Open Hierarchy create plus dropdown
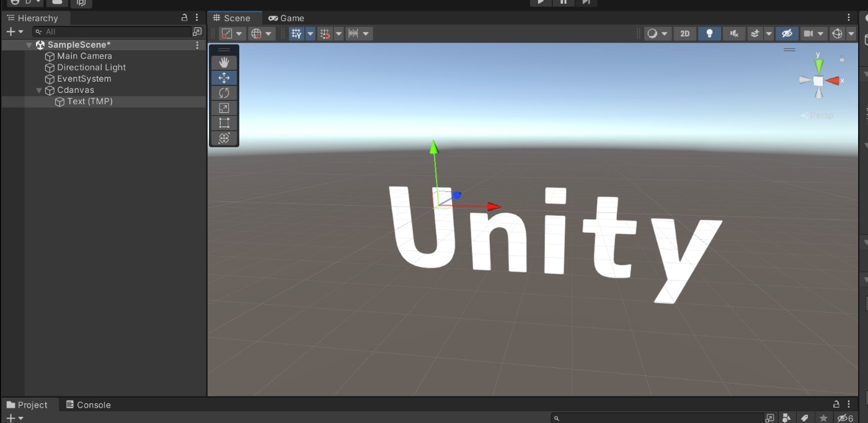 14,32
